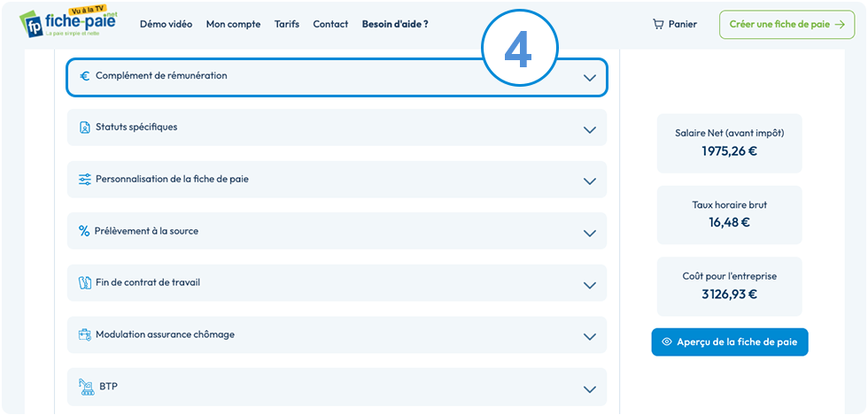Click Prélèvement à la source label

146,231
